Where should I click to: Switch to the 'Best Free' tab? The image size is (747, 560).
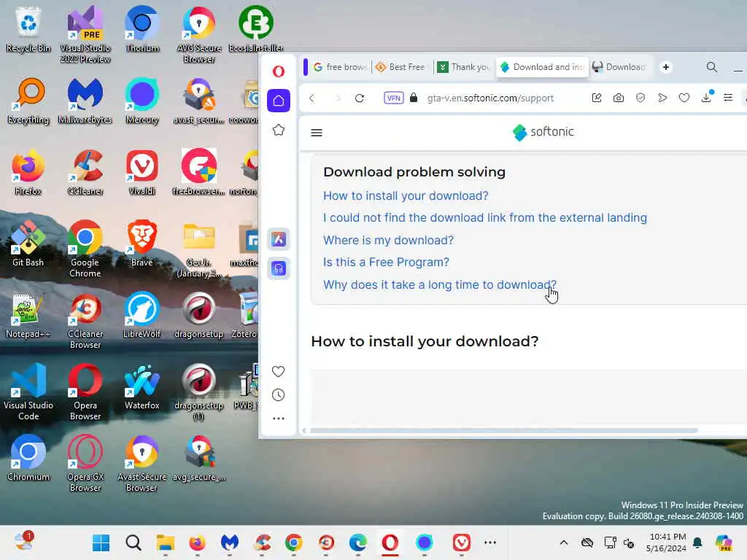[401, 67]
